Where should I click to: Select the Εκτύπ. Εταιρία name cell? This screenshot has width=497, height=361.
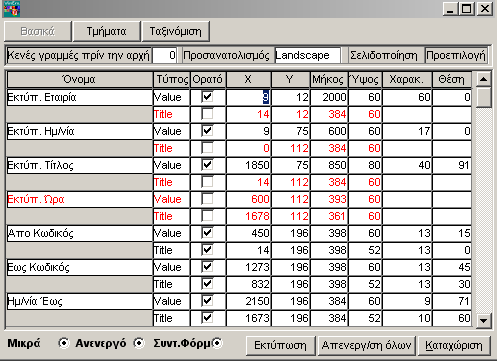(x=80, y=97)
